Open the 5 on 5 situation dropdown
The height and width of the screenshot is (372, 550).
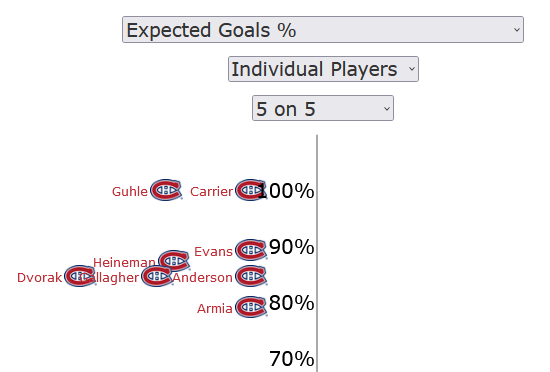click(x=323, y=108)
